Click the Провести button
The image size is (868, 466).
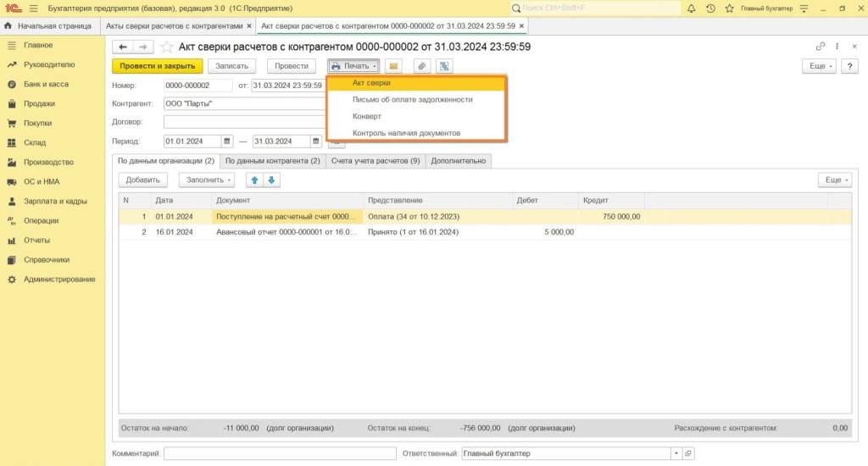pyautogui.click(x=292, y=66)
